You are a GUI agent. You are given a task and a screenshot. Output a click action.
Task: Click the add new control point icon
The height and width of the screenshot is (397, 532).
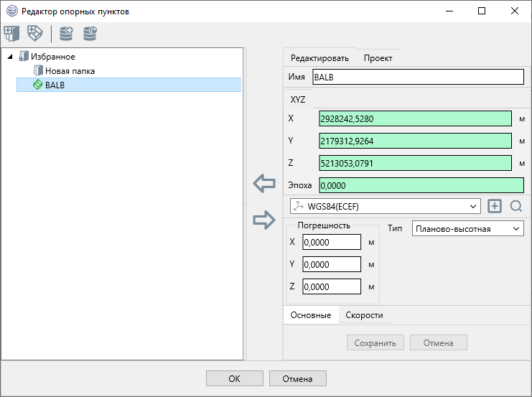click(x=34, y=32)
